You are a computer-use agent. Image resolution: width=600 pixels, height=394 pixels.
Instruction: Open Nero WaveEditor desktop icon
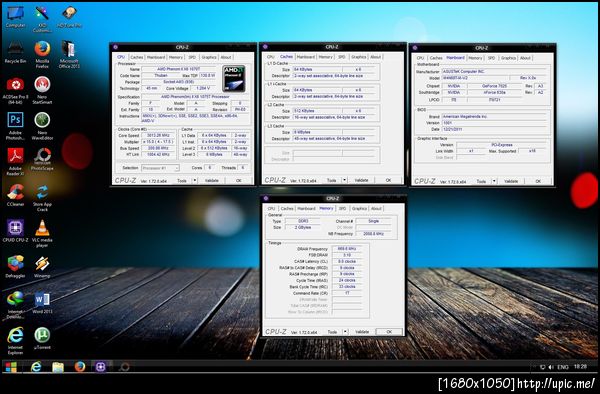coord(42,126)
